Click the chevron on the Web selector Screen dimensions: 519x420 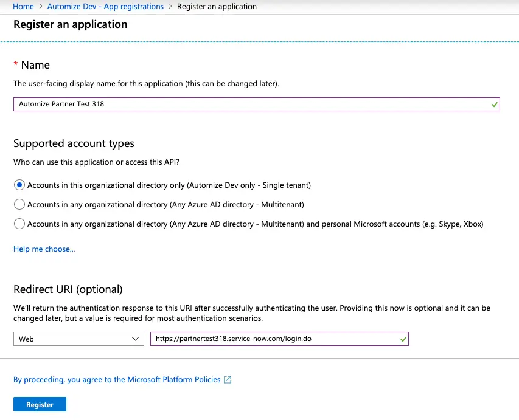(136, 339)
